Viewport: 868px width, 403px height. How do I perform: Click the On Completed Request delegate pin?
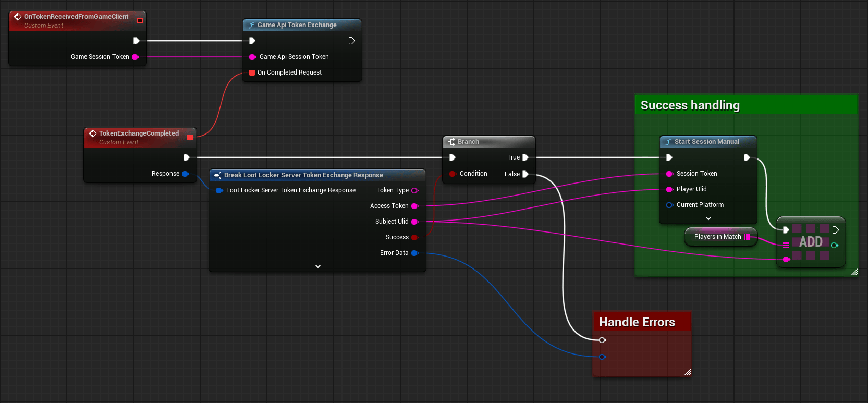252,72
